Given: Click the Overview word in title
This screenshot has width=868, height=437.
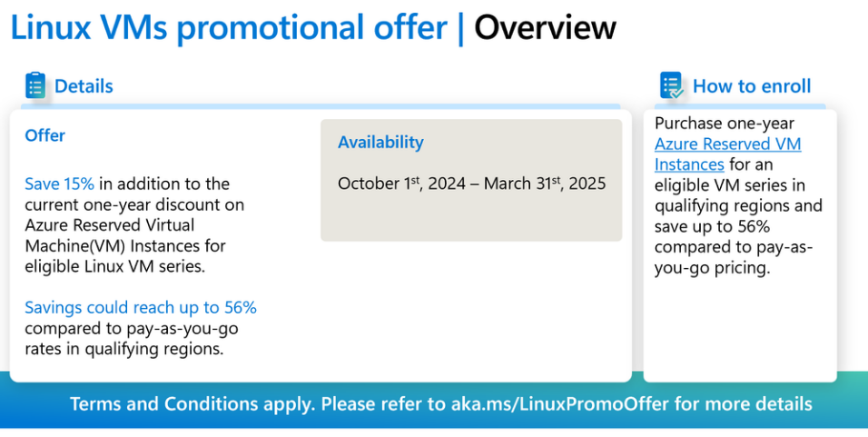Looking at the screenshot, I should point(546,27).
